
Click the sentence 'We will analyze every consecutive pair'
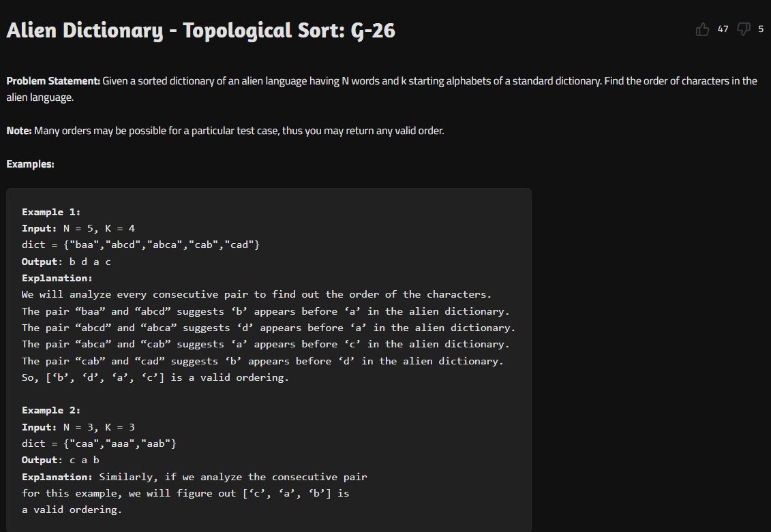(x=257, y=295)
